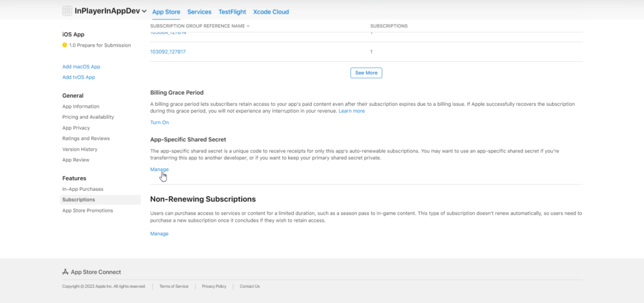Manage Non-Renewing Subscriptions
The width and height of the screenshot is (644, 303).
click(x=159, y=234)
